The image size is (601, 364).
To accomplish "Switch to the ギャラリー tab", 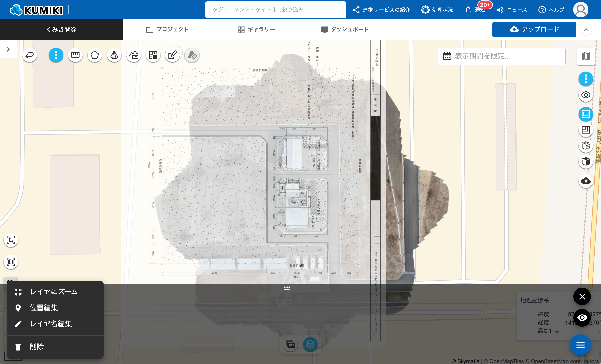I will click(x=256, y=30).
